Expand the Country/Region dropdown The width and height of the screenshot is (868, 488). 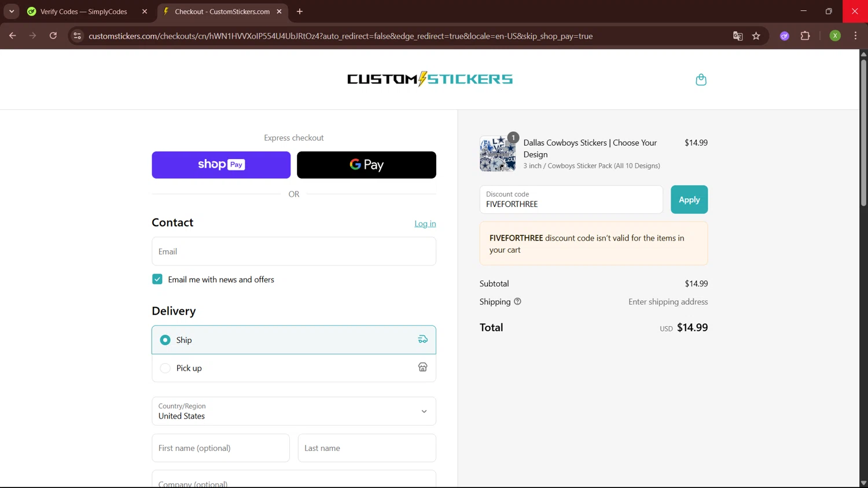(294, 411)
